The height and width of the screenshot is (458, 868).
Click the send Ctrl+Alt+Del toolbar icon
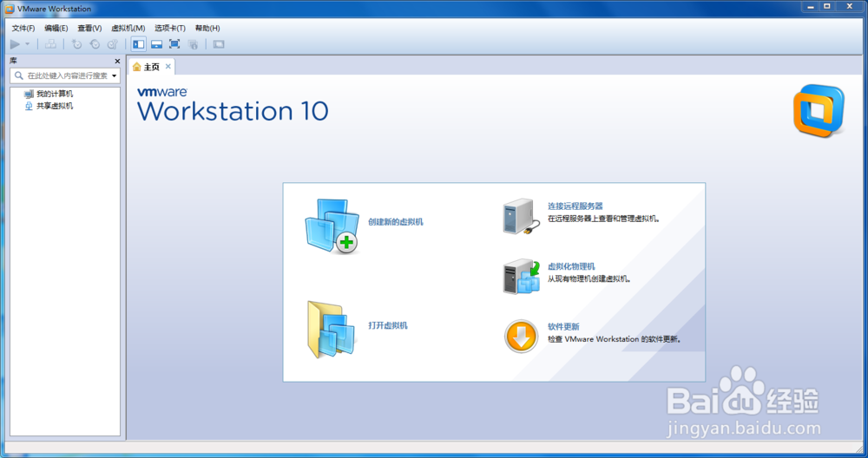[x=50, y=44]
